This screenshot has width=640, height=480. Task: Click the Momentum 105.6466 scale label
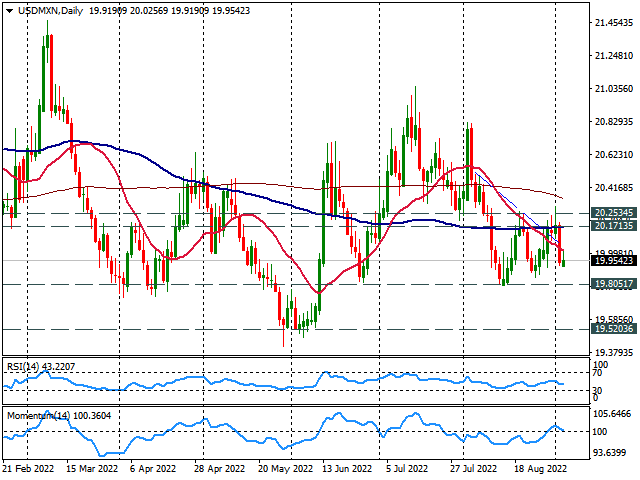click(614, 413)
